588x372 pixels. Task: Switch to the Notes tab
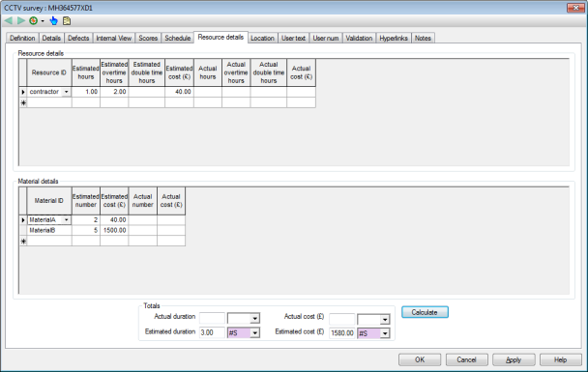coord(423,39)
